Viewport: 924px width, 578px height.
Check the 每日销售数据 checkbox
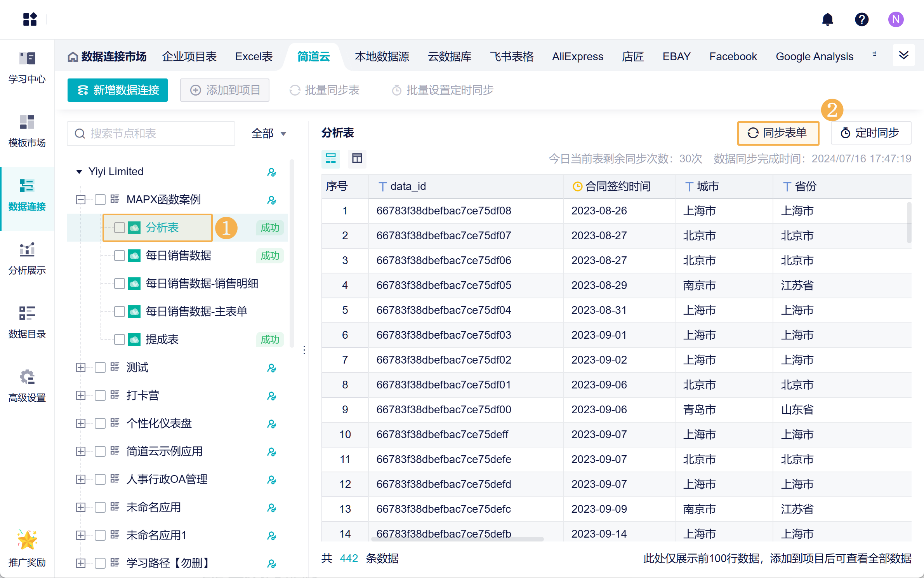[120, 256]
